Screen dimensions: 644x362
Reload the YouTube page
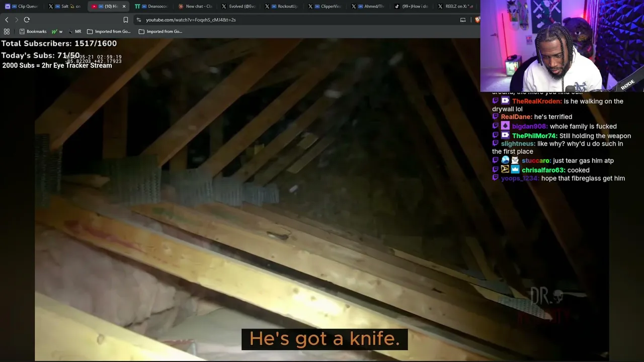click(27, 20)
